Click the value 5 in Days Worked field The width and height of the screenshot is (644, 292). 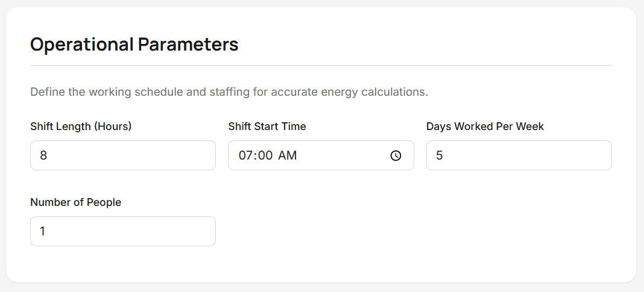(x=439, y=156)
